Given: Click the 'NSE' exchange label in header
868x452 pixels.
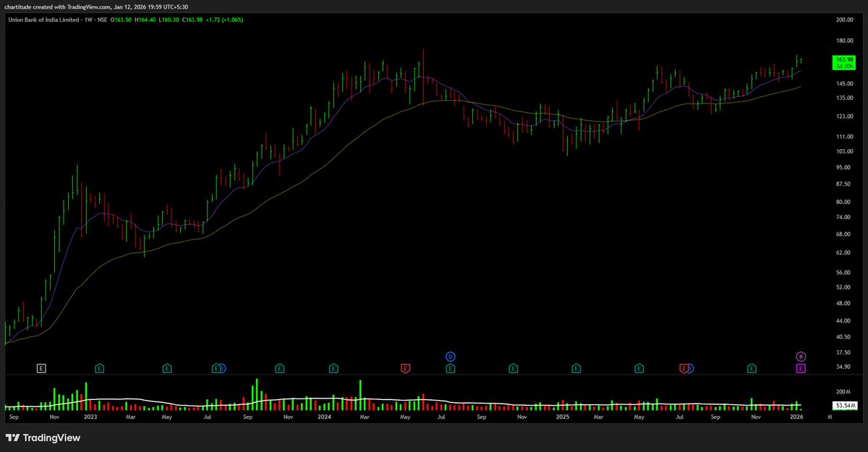Looking at the screenshot, I should coord(102,20).
